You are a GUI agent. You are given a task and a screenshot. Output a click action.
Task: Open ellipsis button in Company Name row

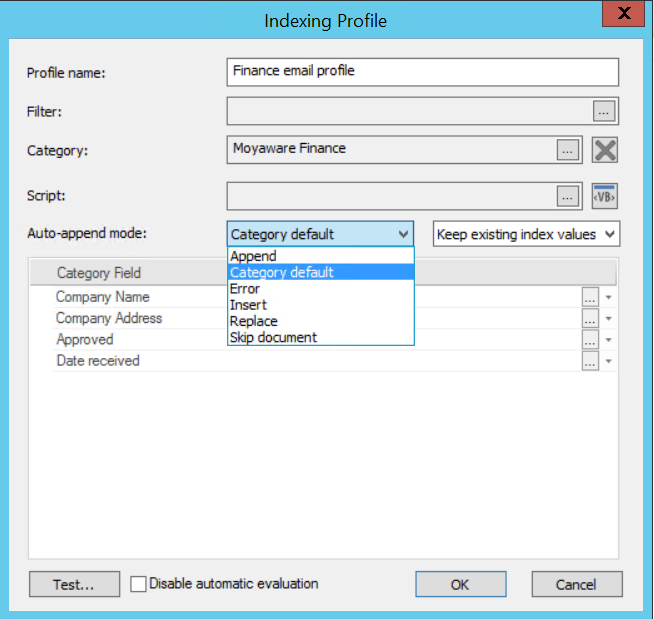click(590, 297)
